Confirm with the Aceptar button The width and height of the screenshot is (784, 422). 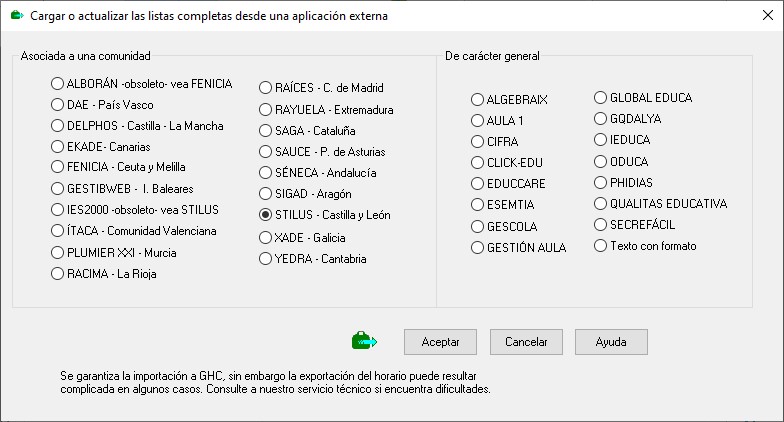click(x=440, y=342)
